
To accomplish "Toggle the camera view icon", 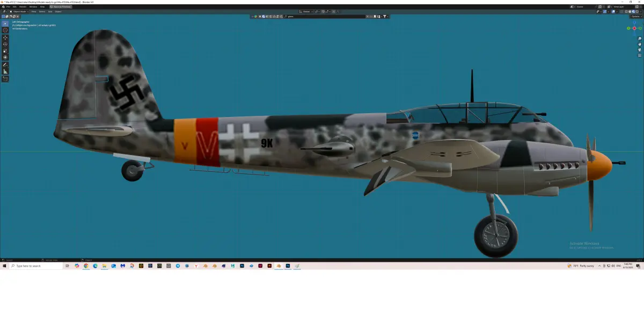I will 640,50.
